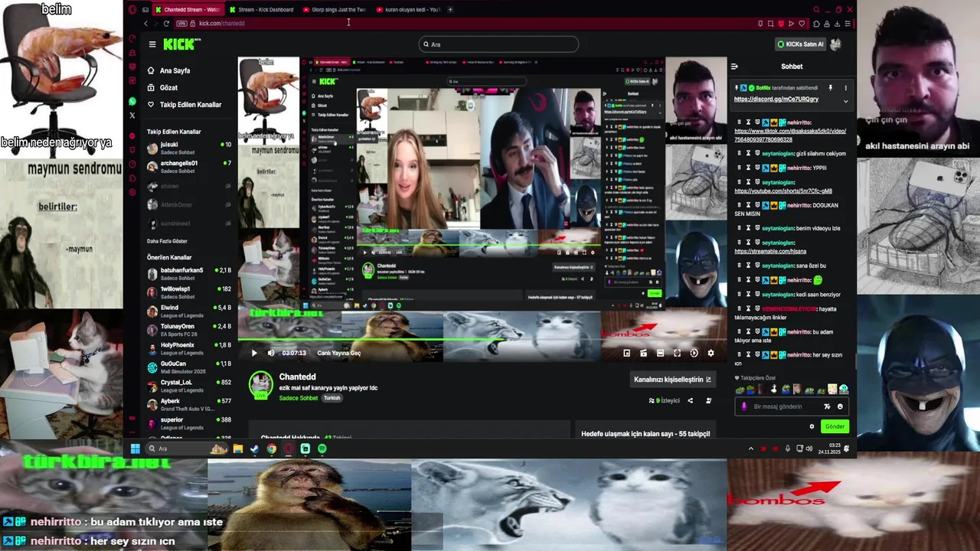Open the Windows Start menu
This screenshot has height=551, width=980.
136,448
